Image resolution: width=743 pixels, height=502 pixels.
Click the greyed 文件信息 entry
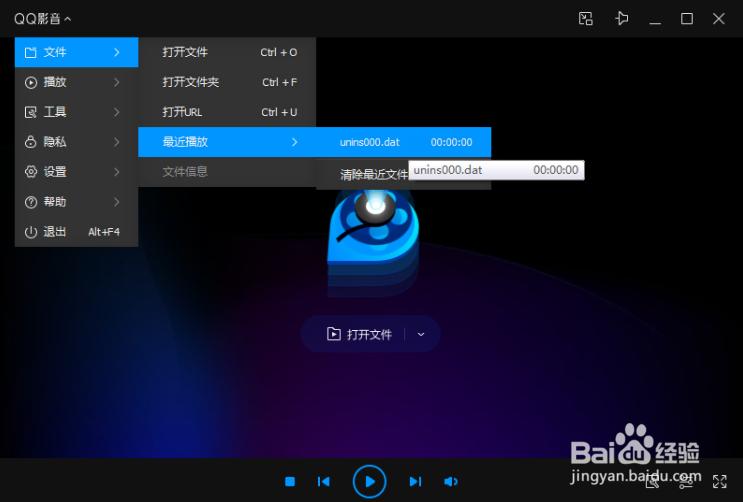[x=227, y=172]
